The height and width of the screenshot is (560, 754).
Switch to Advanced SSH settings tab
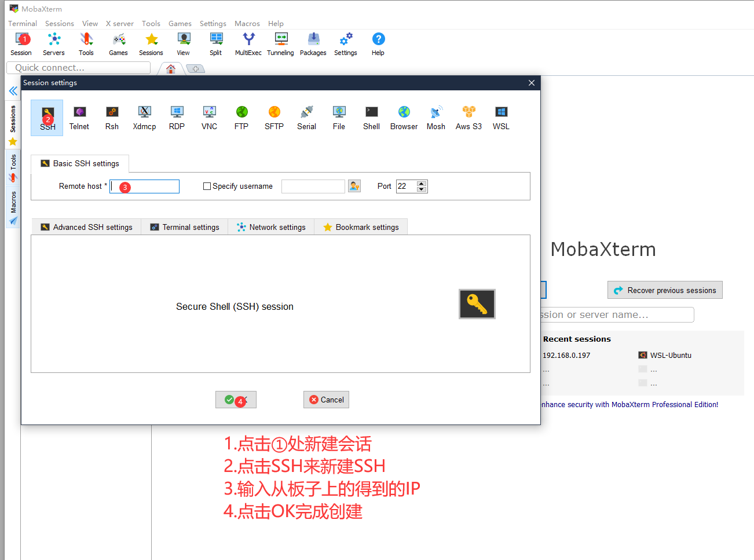click(87, 227)
